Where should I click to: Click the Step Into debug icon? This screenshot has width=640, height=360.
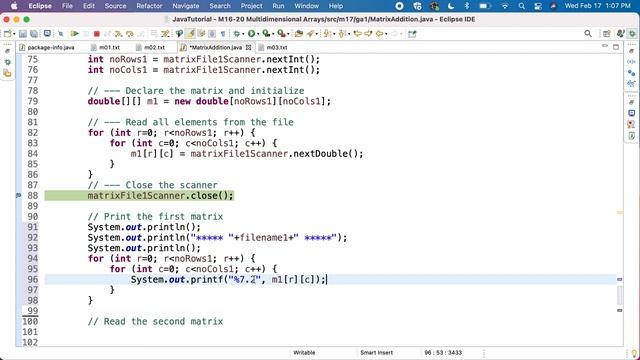click(118, 34)
